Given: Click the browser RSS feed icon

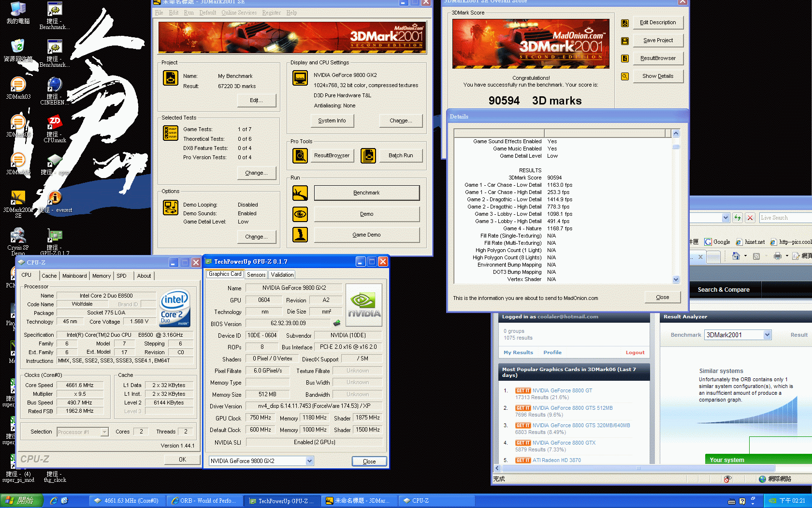Looking at the screenshot, I should 756,256.
